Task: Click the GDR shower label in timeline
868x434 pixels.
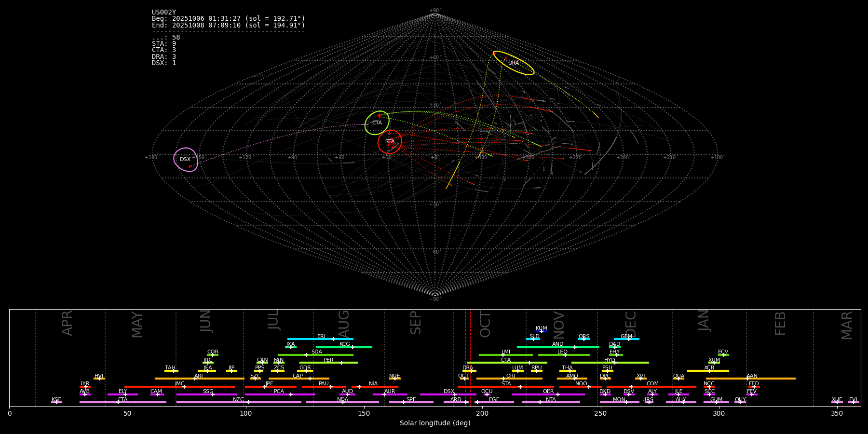Action: [305, 368]
